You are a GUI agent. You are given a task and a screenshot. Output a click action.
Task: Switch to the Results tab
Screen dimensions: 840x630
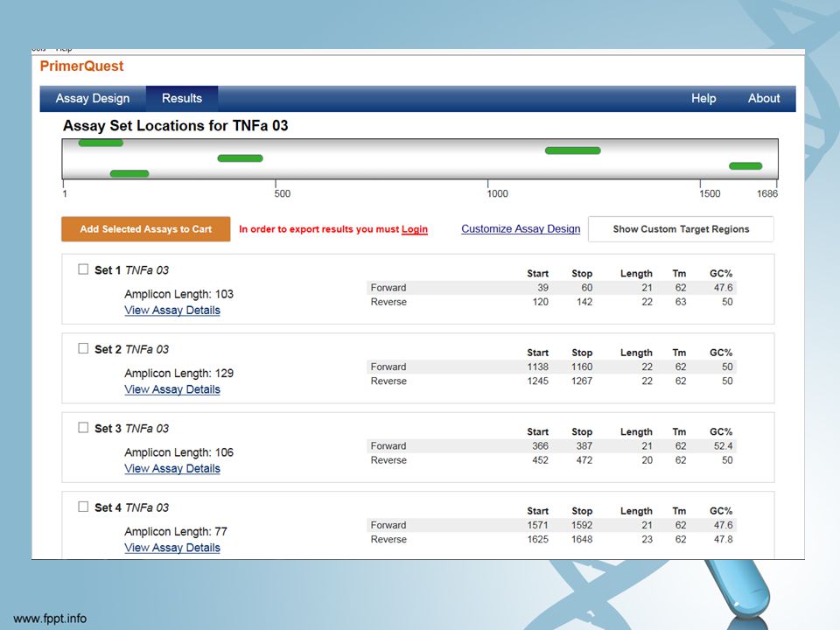[182, 99]
